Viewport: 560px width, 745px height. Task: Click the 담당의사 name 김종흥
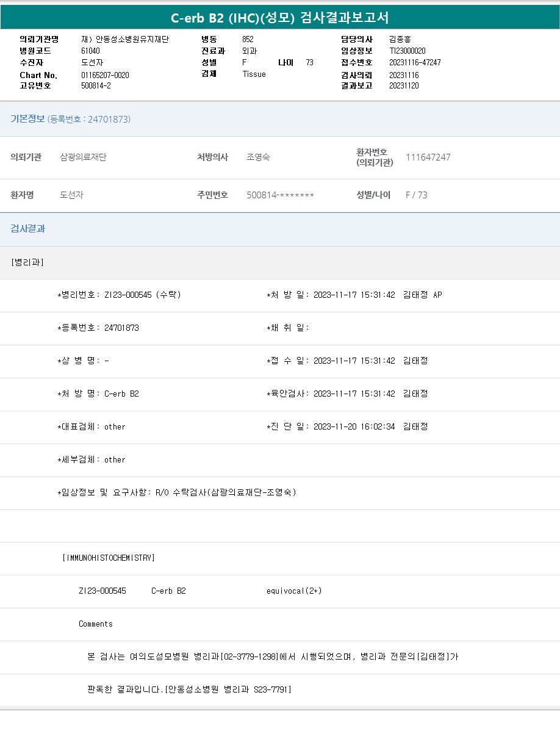coord(400,40)
